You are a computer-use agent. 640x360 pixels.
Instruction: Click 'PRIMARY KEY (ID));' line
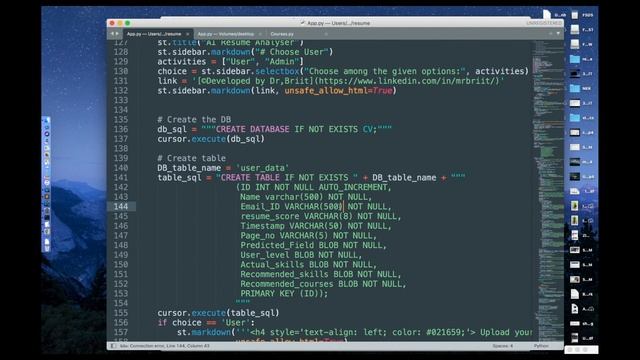[284, 293]
